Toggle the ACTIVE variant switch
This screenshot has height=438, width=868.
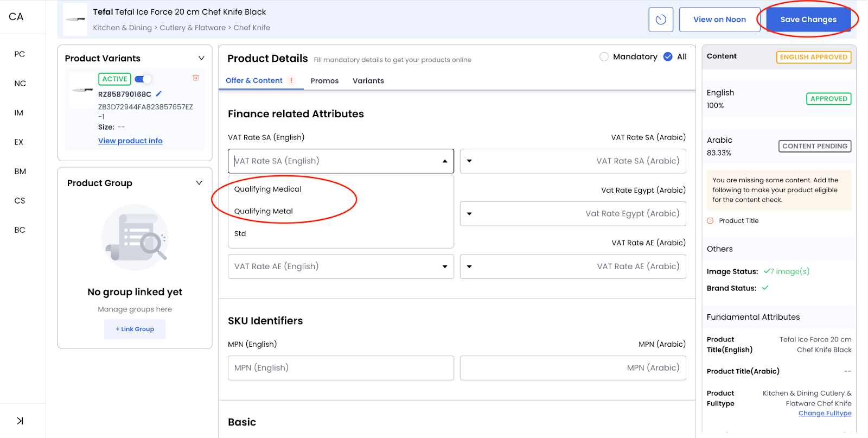pyautogui.click(x=143, y=79)
